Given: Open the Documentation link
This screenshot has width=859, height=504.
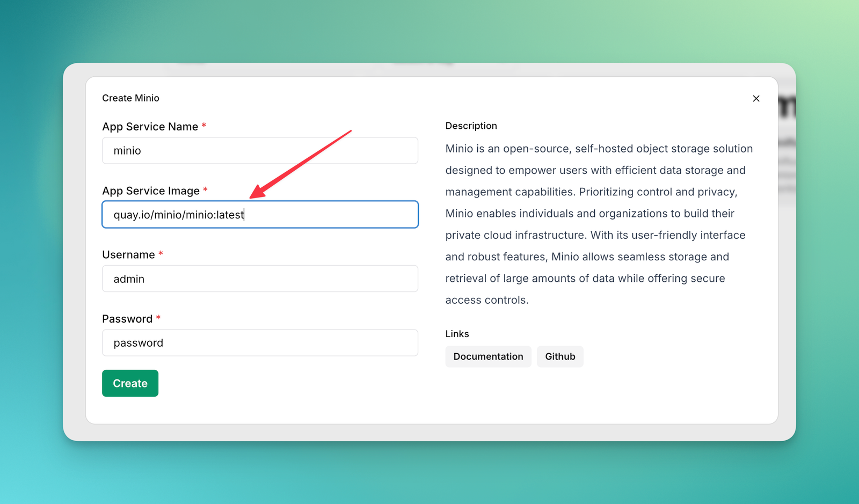Looking at the screenshot, I should (488, 356).
